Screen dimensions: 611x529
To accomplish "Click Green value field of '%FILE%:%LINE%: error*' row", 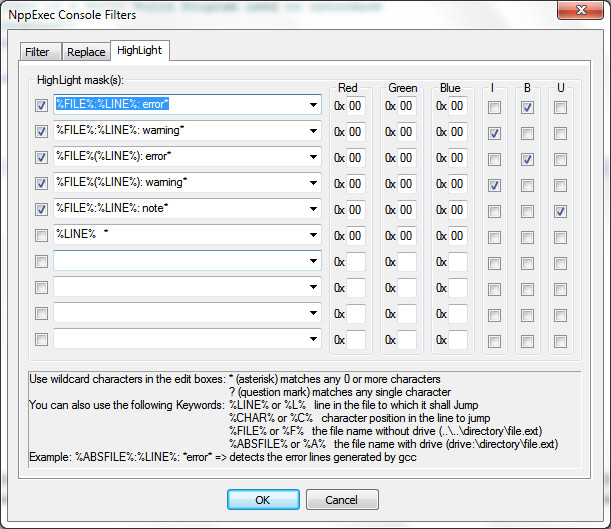I will [407, 106].
